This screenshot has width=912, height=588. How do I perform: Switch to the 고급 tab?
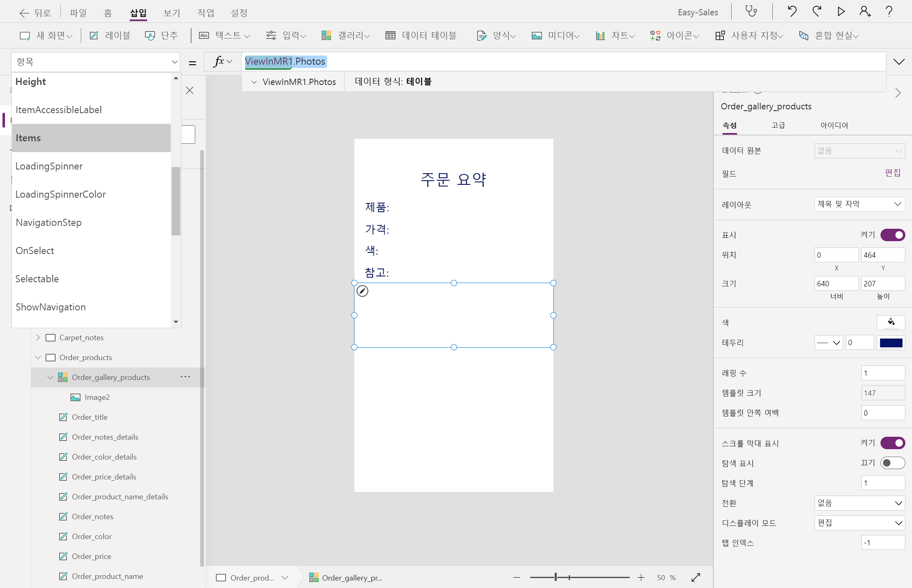pos(778,125)
